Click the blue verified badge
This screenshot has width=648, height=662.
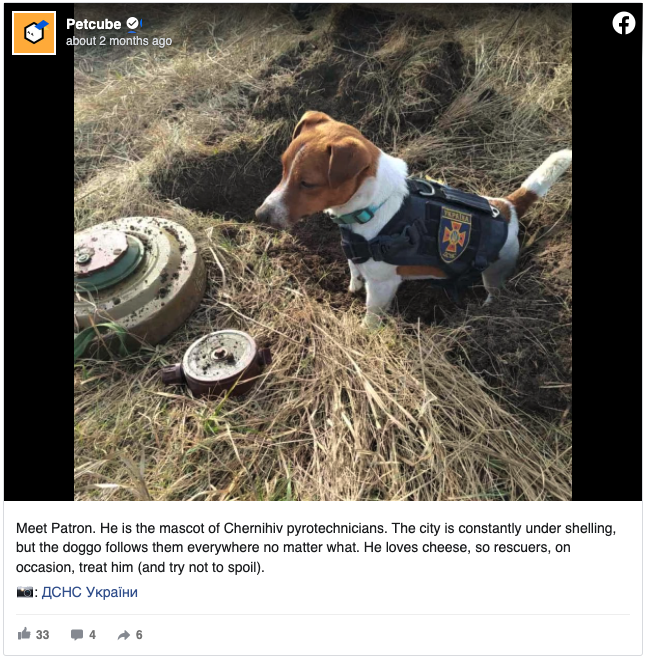[x=133, y=23]
